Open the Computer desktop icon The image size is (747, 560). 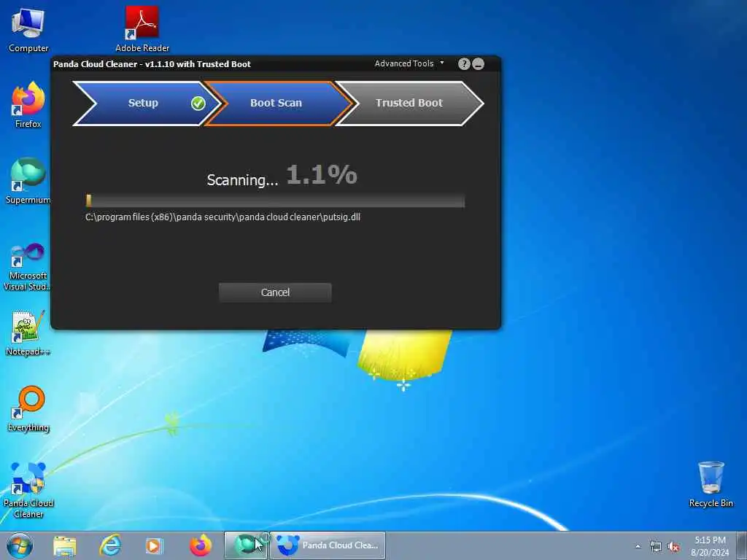(28, 30)
